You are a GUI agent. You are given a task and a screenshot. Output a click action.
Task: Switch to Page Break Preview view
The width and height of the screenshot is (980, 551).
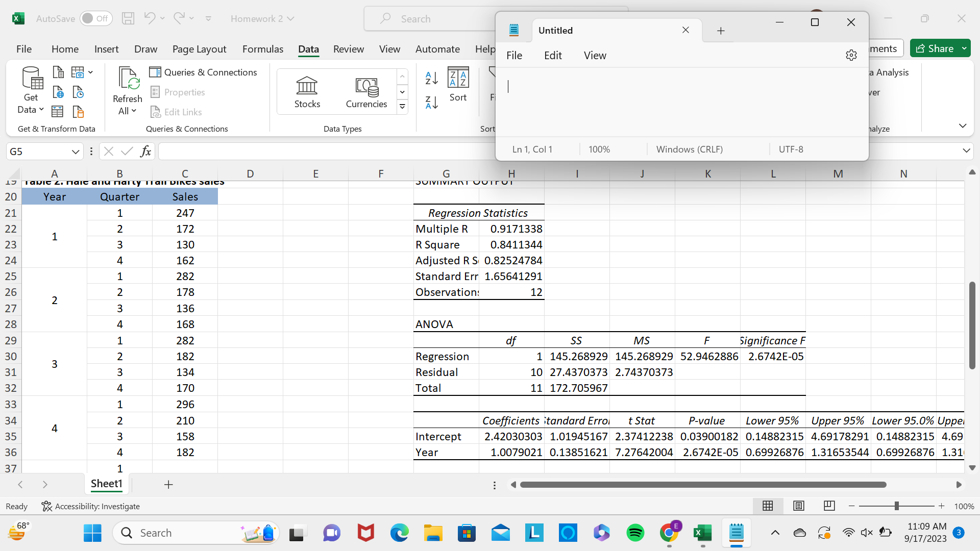[x=829, y=506]
